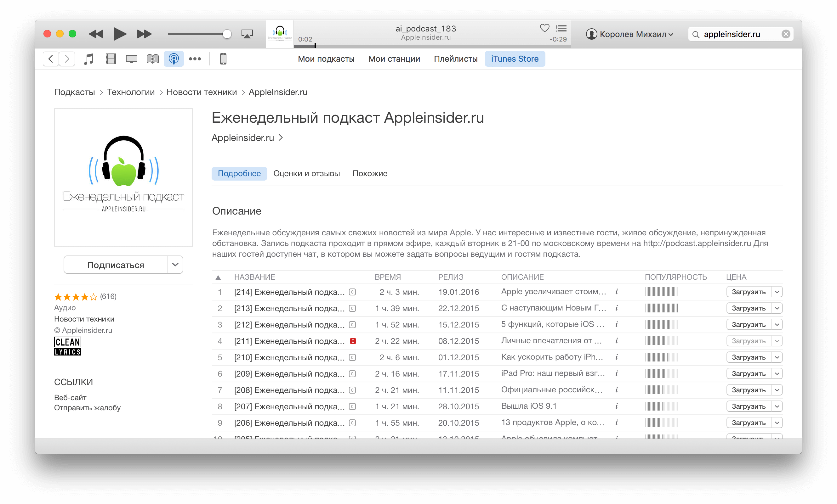Go forward with the right chevron button
The width and height of the screenshot is (837, 504).
(x=67, y=59)
